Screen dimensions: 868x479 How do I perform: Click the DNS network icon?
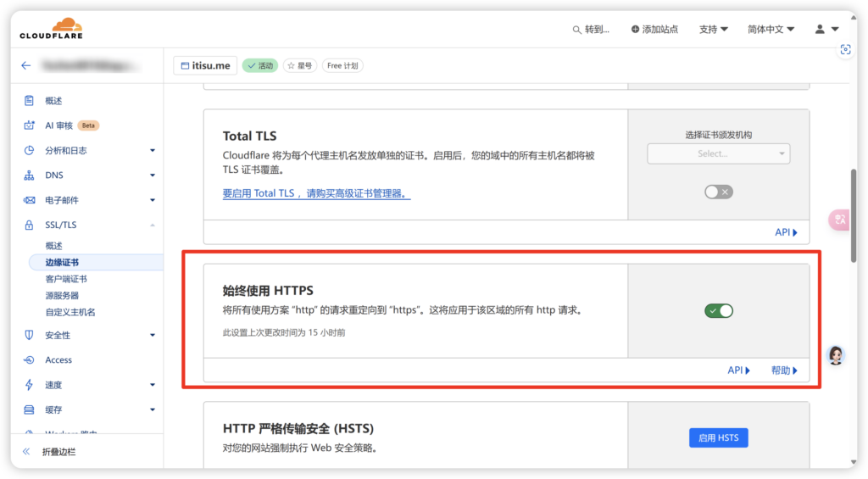(29, 175)
